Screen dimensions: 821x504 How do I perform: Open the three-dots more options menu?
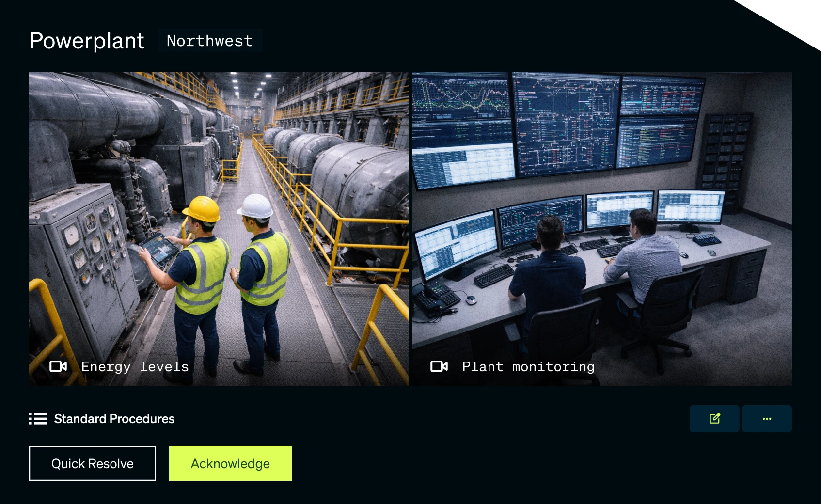[x=767, y=419]
